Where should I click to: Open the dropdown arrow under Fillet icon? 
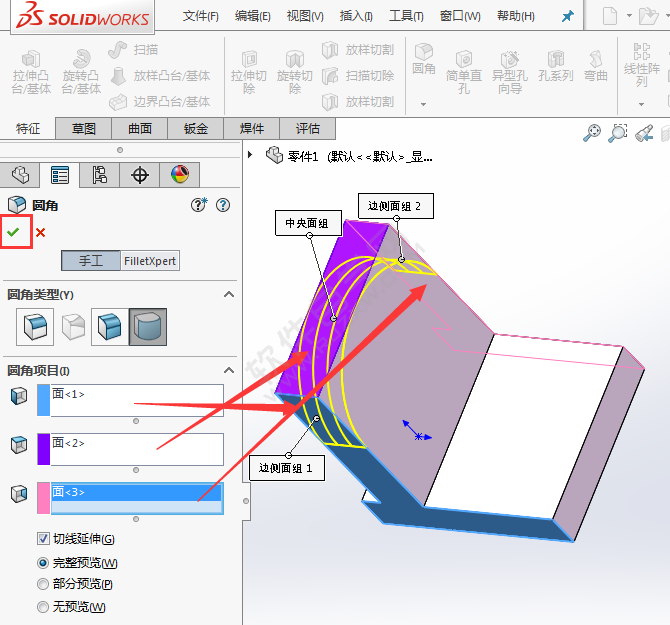point(423,104)
